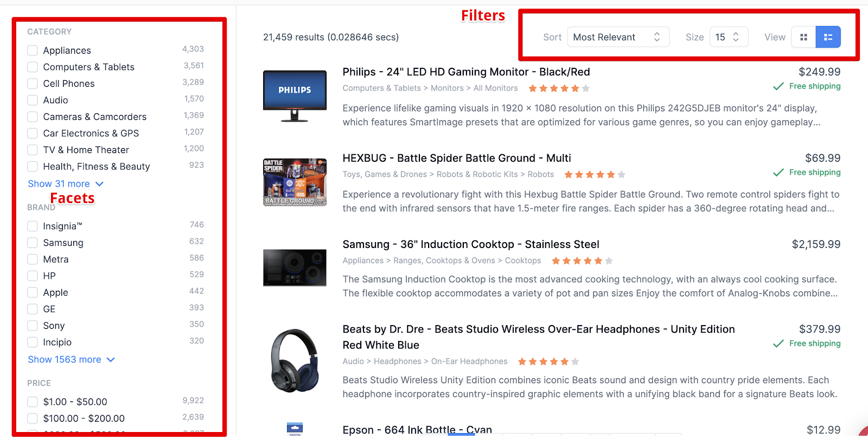Click the $2,159.99 price of Samsung cooktop
The height and width of the screenshot is (438, 868).
pyautogui.click(x=816, y=245)
